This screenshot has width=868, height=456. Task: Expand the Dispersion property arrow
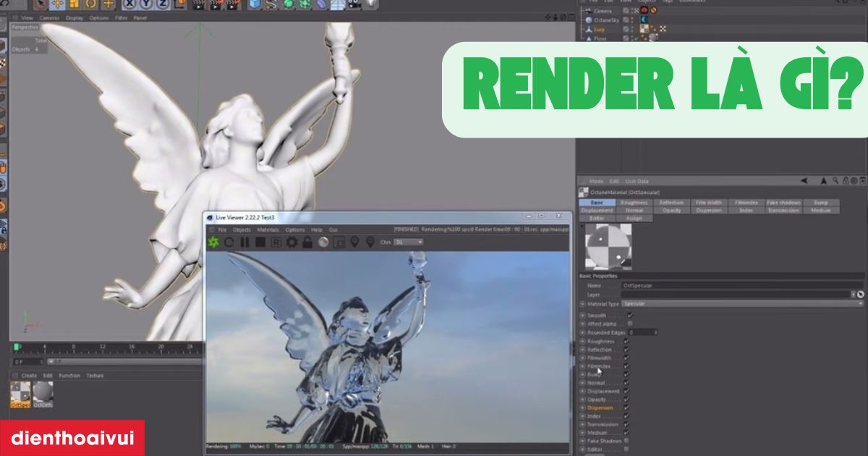[x=582, y=408]
